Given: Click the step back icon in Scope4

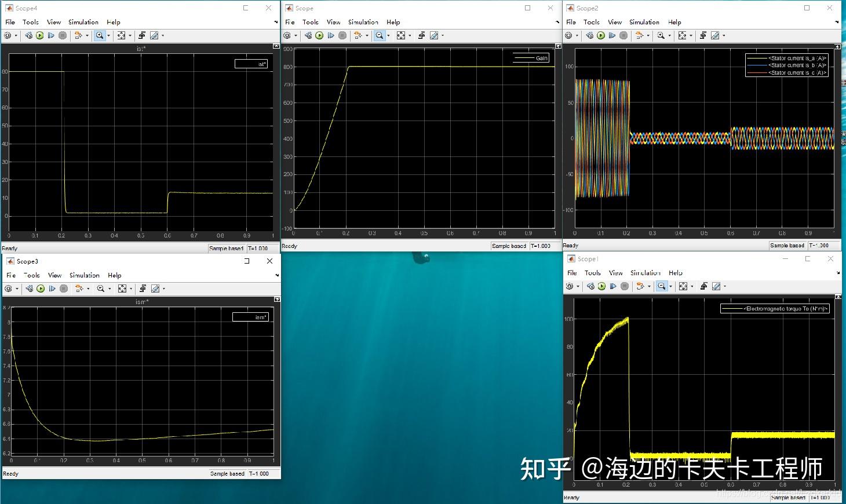Looking at the screenshot, I should pos(29,35).
